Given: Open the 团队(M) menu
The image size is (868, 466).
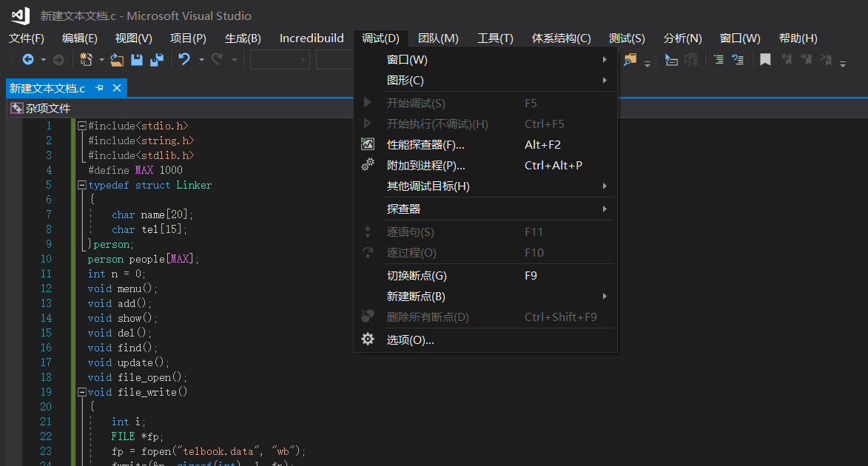Looking at the screenshot, I should [x=438, y=38].
